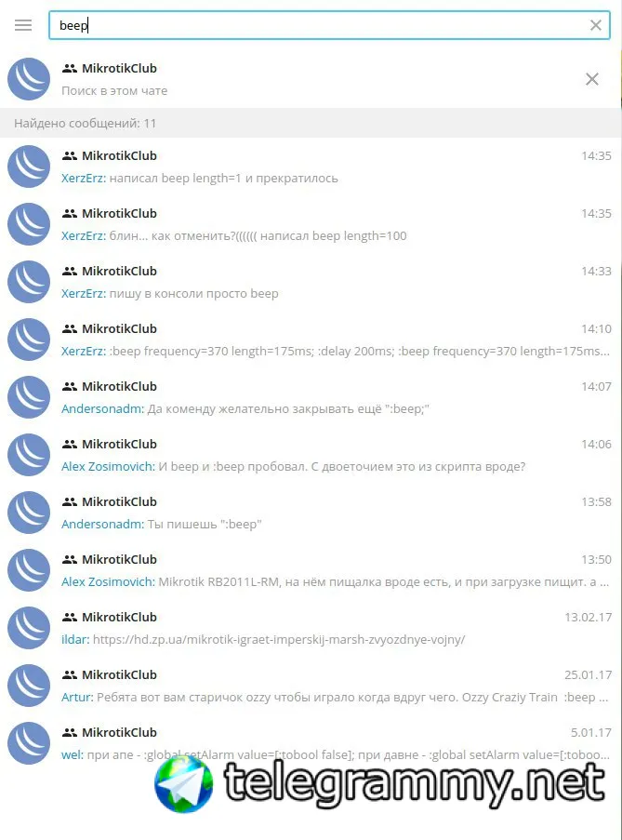
Task: Open ildar's hd.zp.ua link result
Action: tap(311, 629)
